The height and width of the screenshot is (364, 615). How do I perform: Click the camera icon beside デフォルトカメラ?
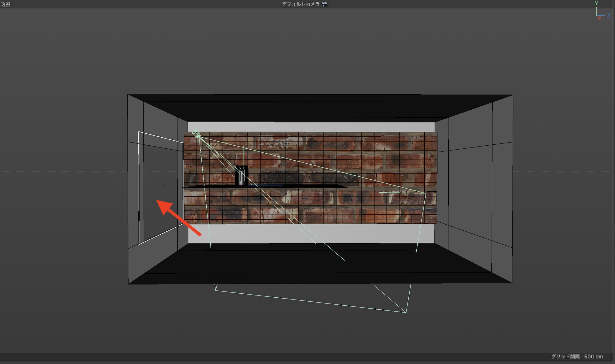coord(325,4)
